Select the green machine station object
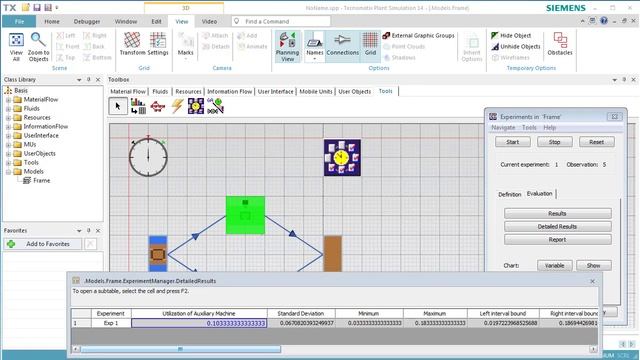Image resolution: width=640 pixels, height=360 pixels. [245, 215]
